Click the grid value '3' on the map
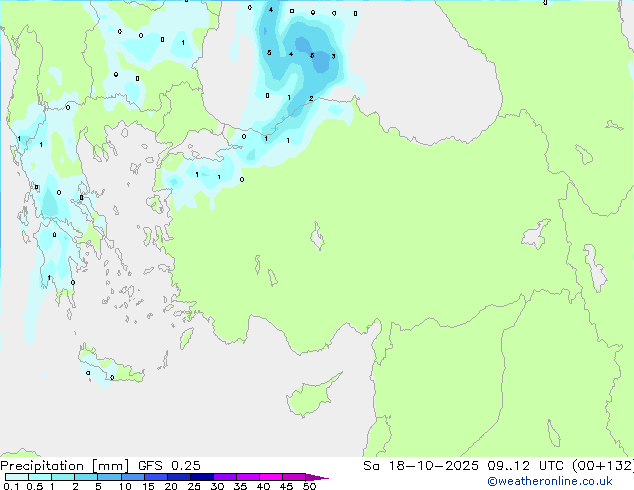 pos(333,56)
